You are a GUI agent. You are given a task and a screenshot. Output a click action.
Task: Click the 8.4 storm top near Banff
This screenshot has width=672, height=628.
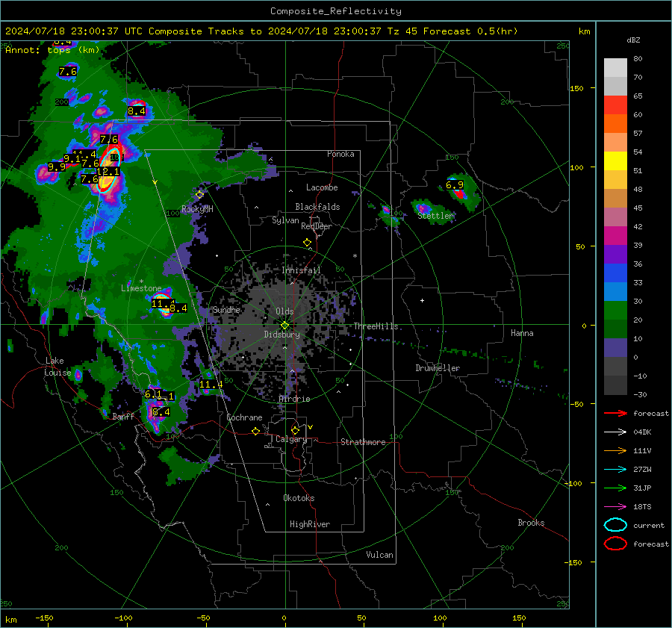(161, 412)
